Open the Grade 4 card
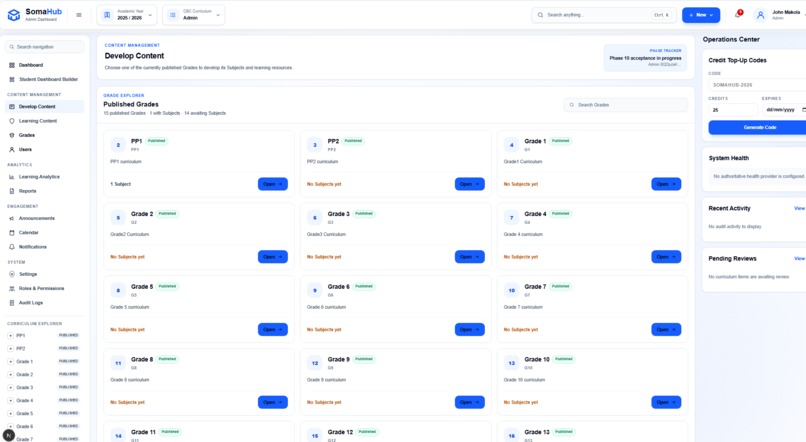806x442 pixels. click(x=666, y=257)
